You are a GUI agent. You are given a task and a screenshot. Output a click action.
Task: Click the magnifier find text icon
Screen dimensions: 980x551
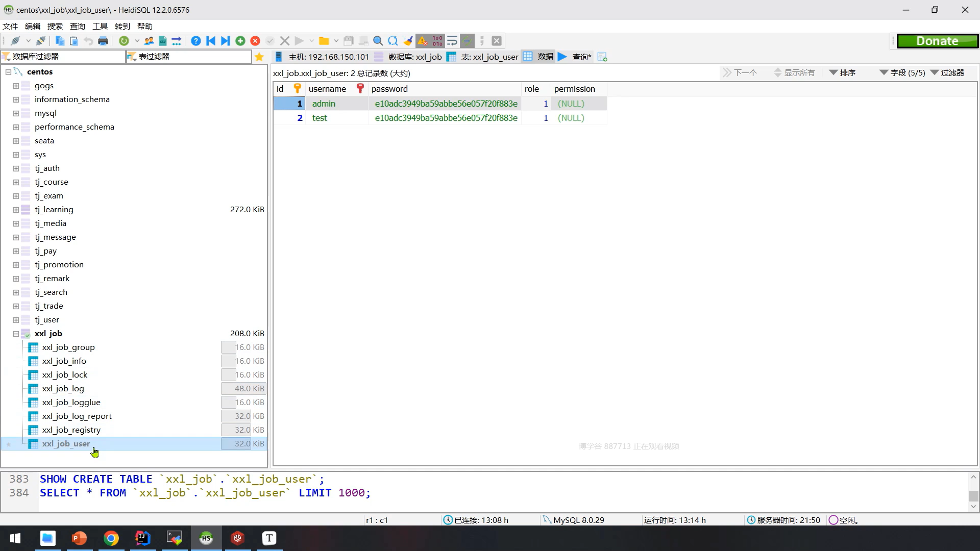pyautogui.click(x=378, y=41)
